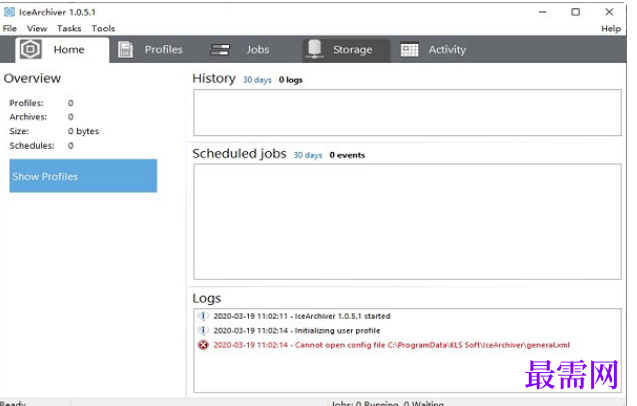Click inside the Scheduled jobs list box
The height and width of the screenshot is (406, 637).
(407, 222)
